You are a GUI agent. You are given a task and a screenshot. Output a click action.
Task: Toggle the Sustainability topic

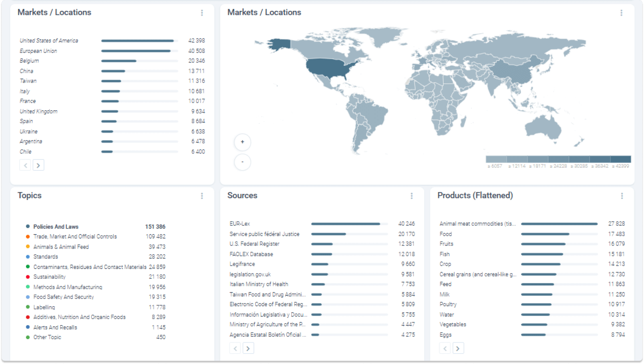click(50, 277)
